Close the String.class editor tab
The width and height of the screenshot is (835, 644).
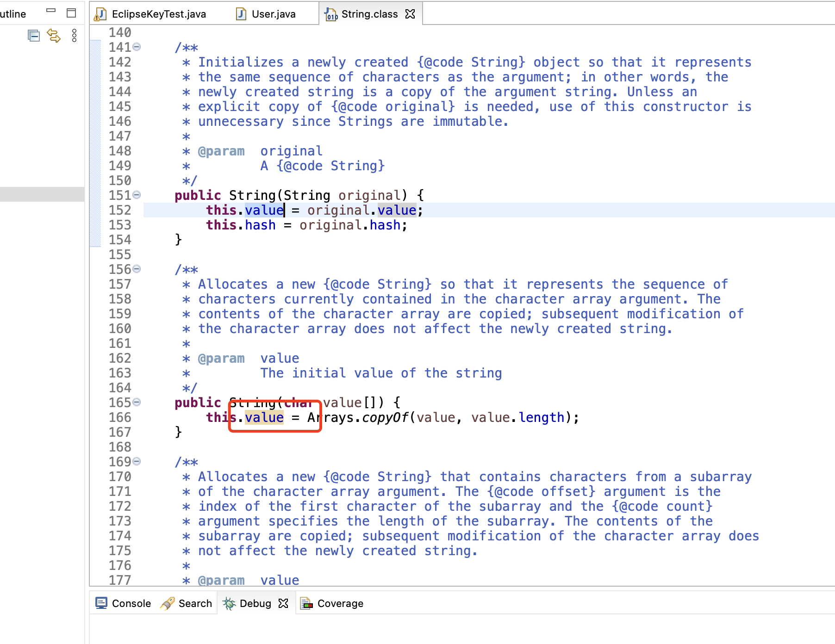pyautogui.click(x=410, y=14)
